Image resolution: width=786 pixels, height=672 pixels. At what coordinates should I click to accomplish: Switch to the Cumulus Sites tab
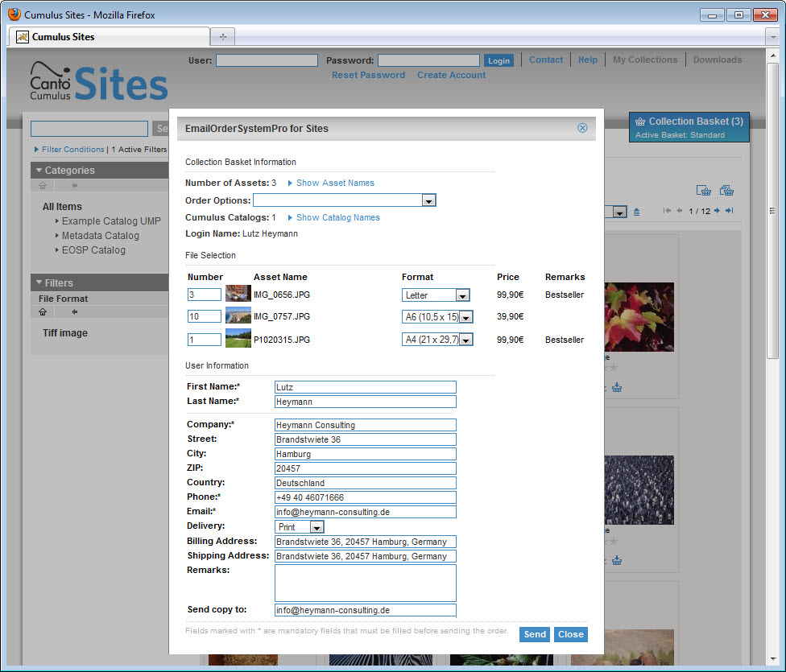[108, 36]
